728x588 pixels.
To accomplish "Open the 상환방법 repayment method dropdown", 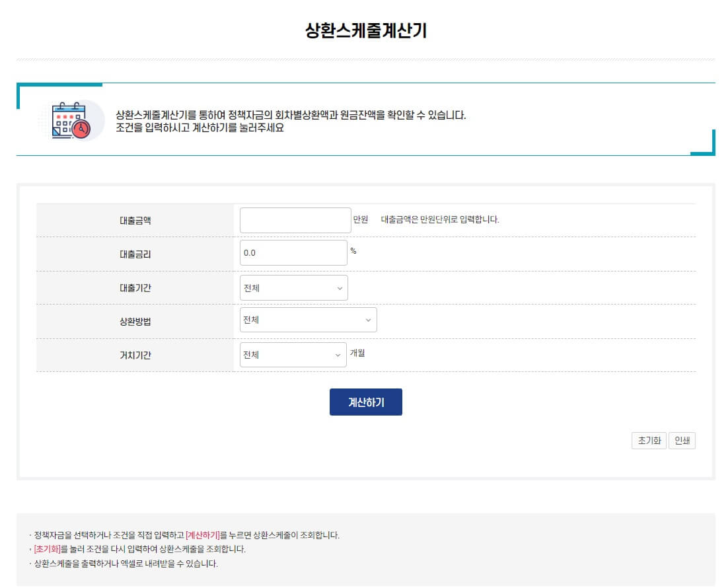I will point(309,320).
